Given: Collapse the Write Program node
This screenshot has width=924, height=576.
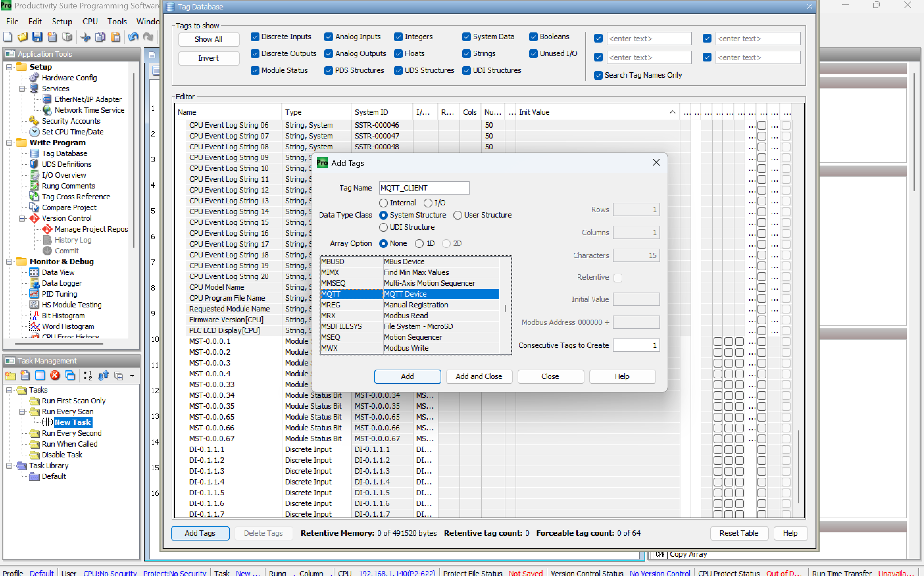Looking at the screenshot, I should (x=9, y=143).
